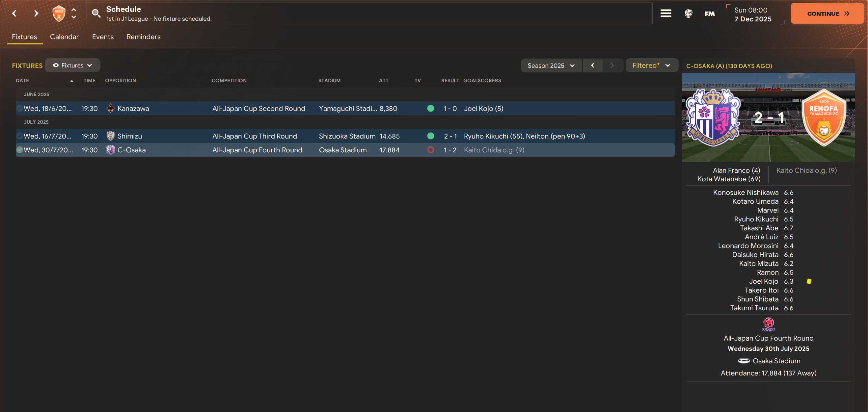Click the All-Japan Cup competition logo
Image resolution: width=868 pixels, height=412 pixels.
(768, 324)
